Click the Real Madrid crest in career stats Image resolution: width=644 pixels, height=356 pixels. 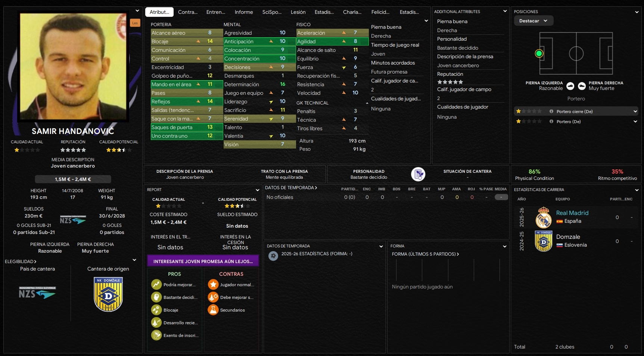click(544, 218)
